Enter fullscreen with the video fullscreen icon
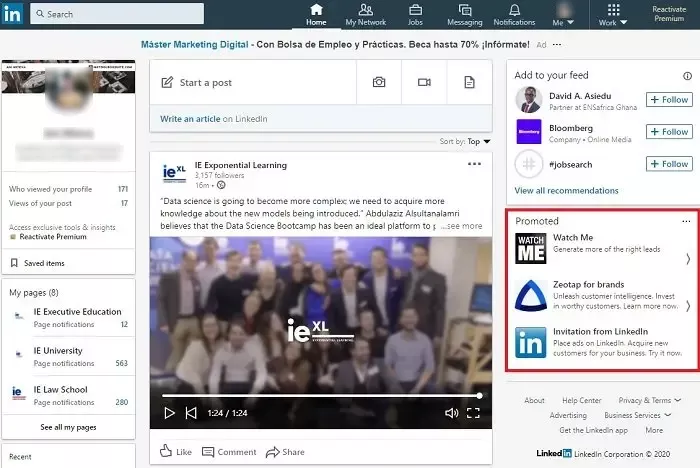 pyautogui.click(x=473, y=413)
